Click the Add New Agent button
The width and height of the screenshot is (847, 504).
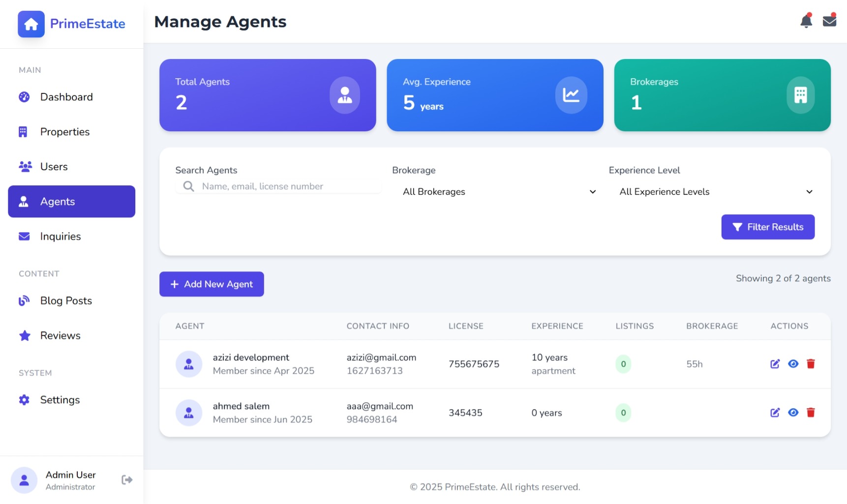coord(212,284)
